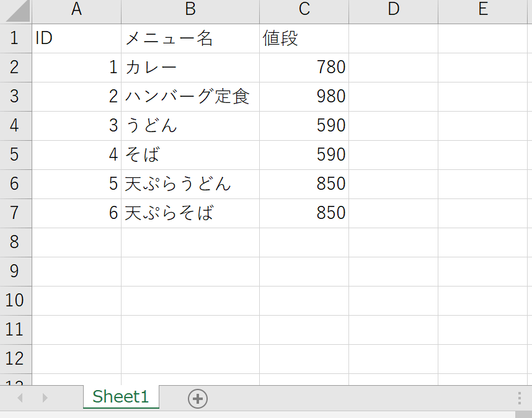The height and width of the screenshot is (418, 532).
Task: Select the ID header cell
Action: pos(76,38)
